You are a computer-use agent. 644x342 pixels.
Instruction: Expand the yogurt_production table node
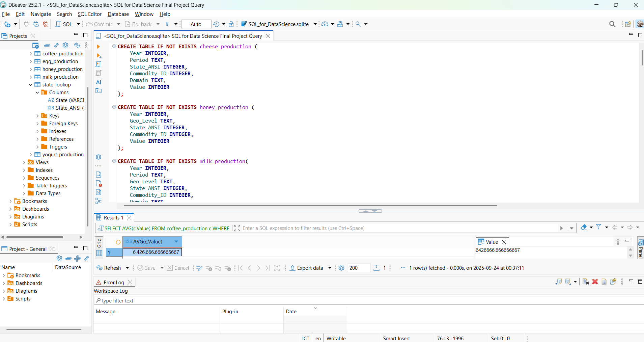(31, 155)
